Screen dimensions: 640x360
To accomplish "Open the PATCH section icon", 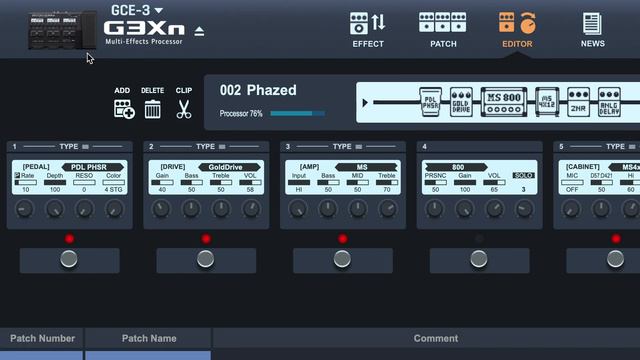I will tap(442, 22).
